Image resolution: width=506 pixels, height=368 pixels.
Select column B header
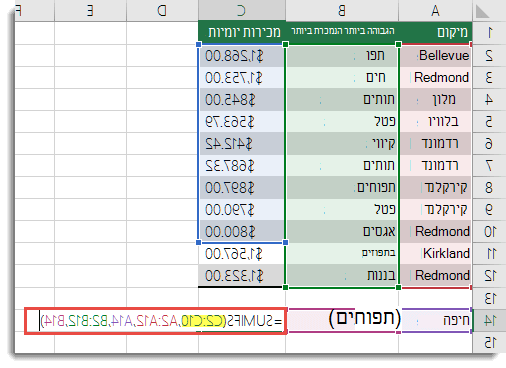[x=342, y=11]
